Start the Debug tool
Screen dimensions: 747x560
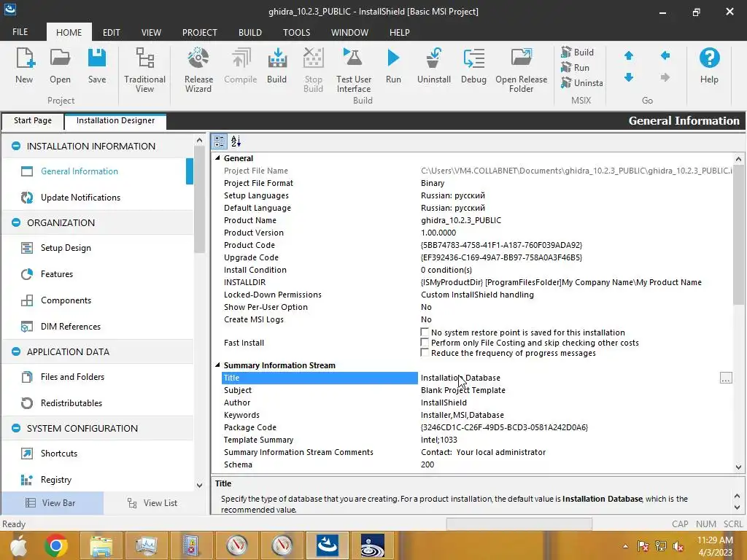(x=473, y=66)
